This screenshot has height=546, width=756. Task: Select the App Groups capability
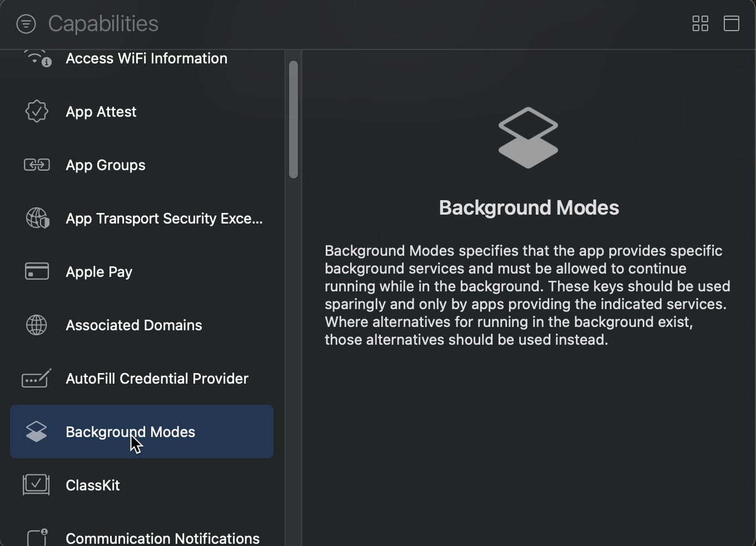142,165
